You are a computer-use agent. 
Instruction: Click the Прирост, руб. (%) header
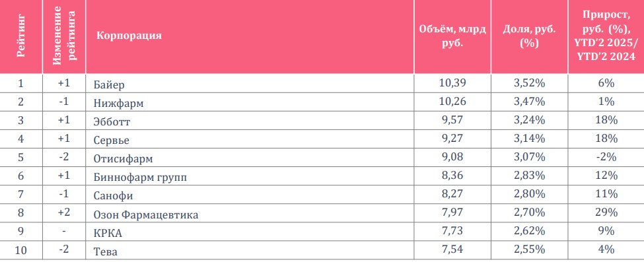[x=606, y=36]
